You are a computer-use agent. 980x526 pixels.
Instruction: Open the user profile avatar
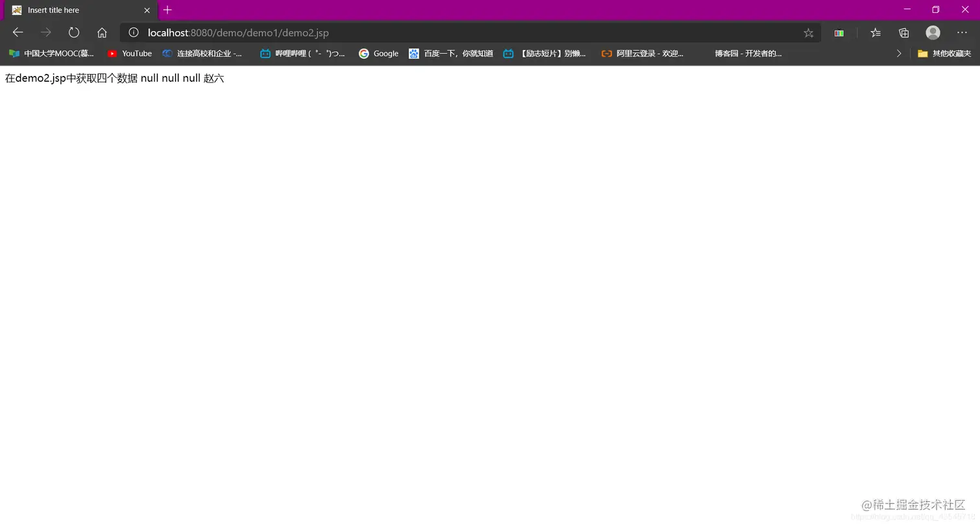pos(933,32)
